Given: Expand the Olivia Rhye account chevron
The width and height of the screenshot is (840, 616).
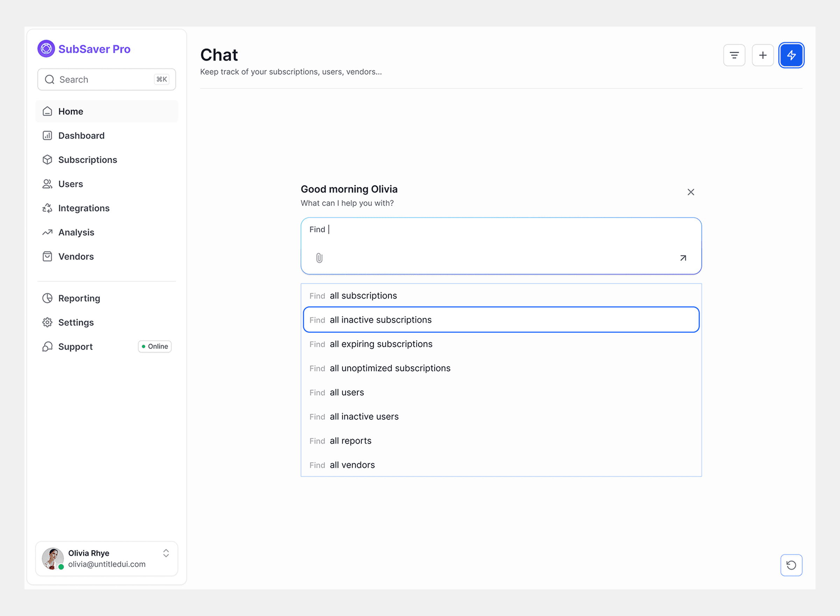Looking at the screenshot, I should (x=166, y=553).
